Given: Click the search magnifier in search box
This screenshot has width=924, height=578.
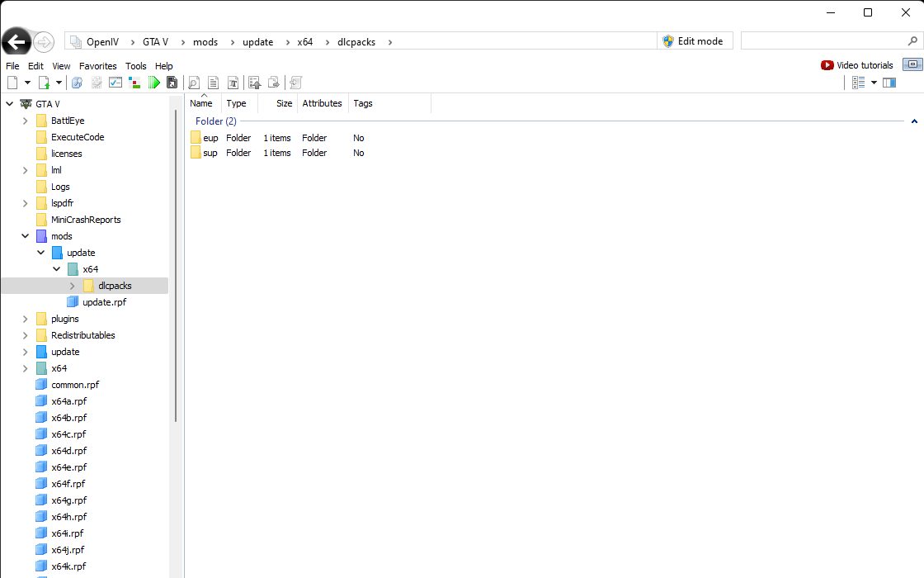Looking at the screenshot, I should [912, 40].
